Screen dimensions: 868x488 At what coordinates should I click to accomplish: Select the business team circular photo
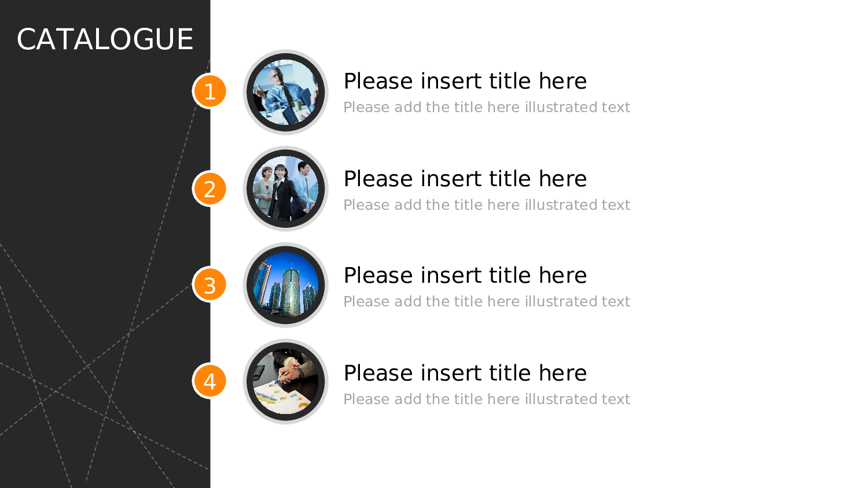tap(285, 189)
